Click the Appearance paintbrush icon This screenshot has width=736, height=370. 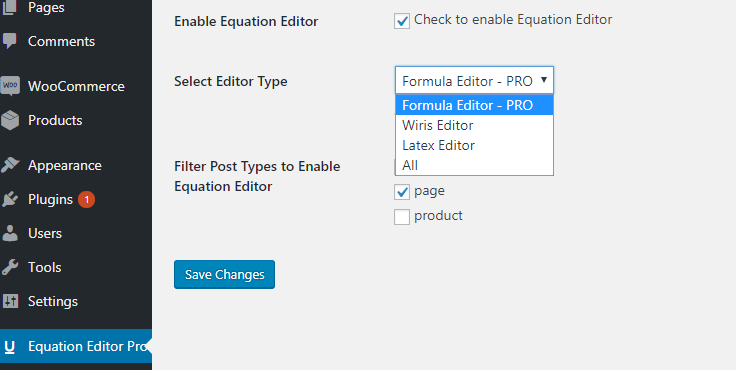click(10, 165)
